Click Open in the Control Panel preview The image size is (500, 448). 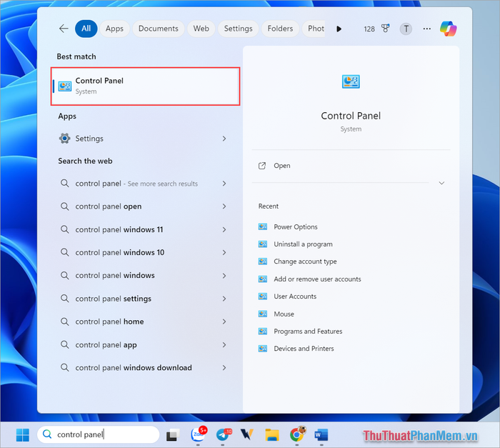tap(282, 166)
